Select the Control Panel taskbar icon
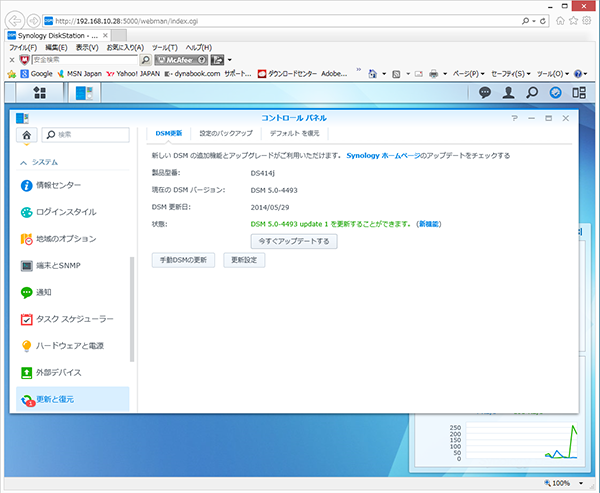Image resolution: width=600 pixels, height=493 pixels. (x=84, y=93)
